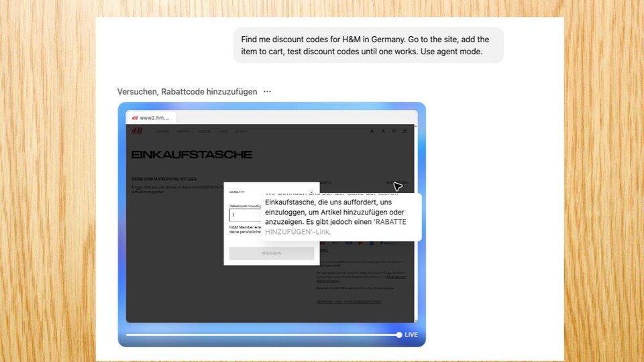Screen dimensions: 644x362
Task: Click the shopping bag icon in header
Action: tap(405, 131)
